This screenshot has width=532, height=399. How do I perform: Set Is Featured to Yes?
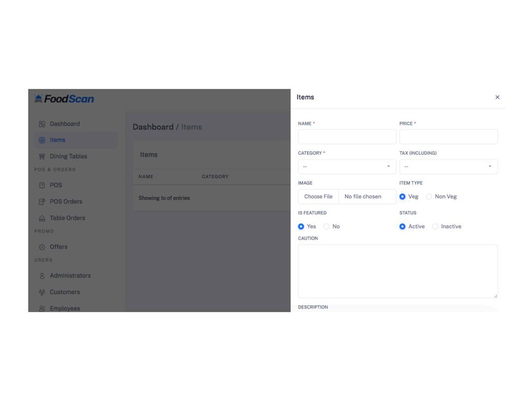pyautogui.click(x=301, y=226)
